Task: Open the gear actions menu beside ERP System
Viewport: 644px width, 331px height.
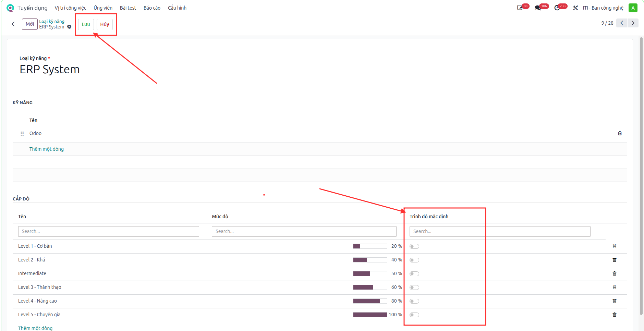Action: coord(69,27)
